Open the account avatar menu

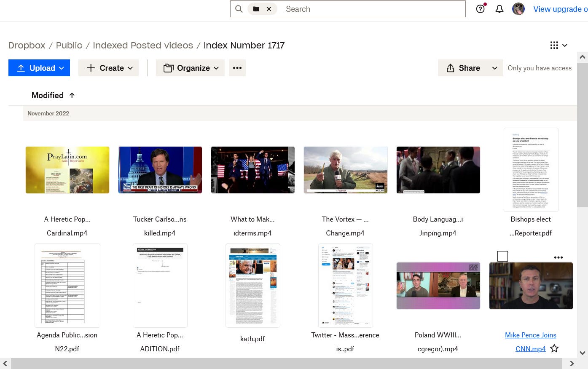pos(518,9)
